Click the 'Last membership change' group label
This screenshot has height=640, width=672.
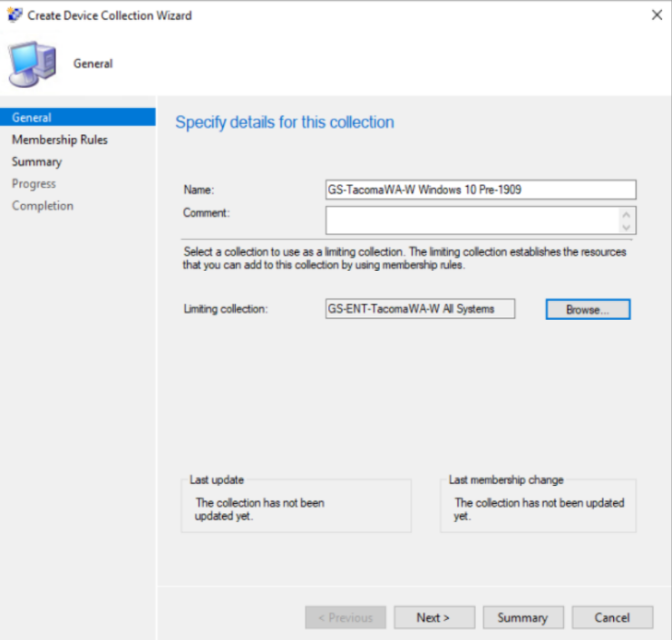click(x=506, y=480)
